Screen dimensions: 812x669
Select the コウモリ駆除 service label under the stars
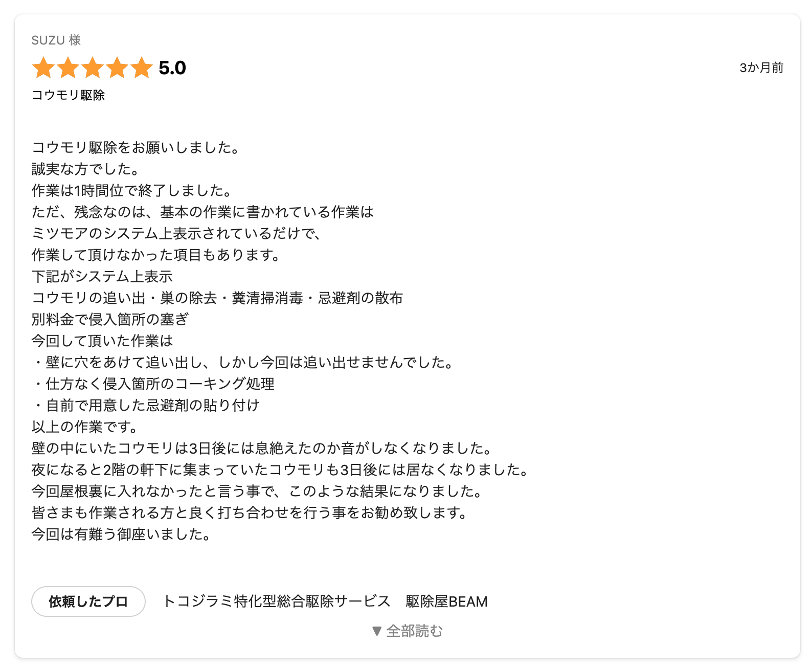[x=68, y=95]
